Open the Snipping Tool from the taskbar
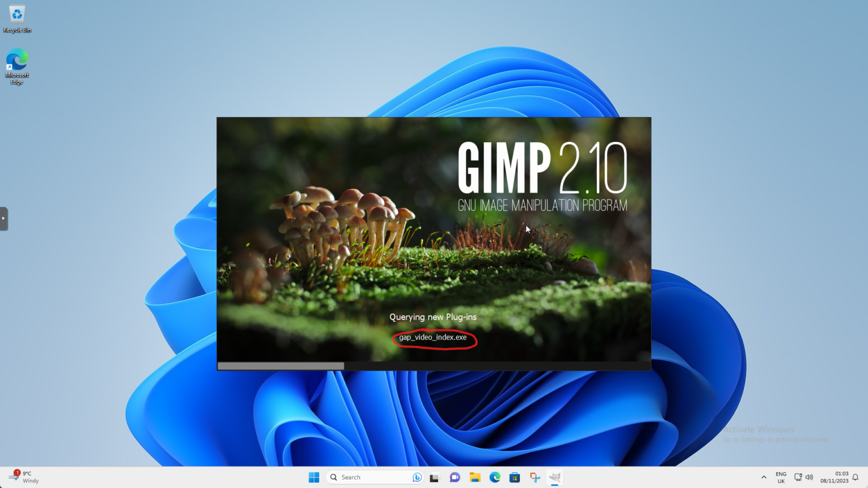Screen dimensions: 868x488 pos(535,477)
